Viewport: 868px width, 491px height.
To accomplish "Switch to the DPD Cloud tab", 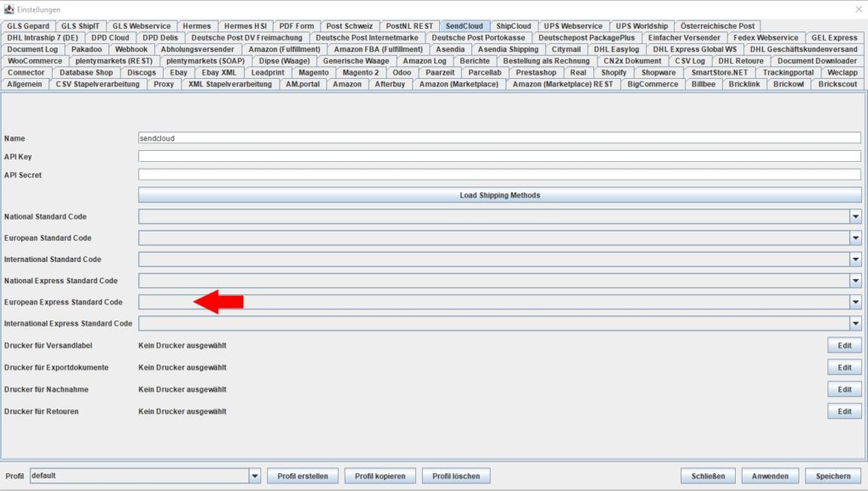I will coord(110,37).
